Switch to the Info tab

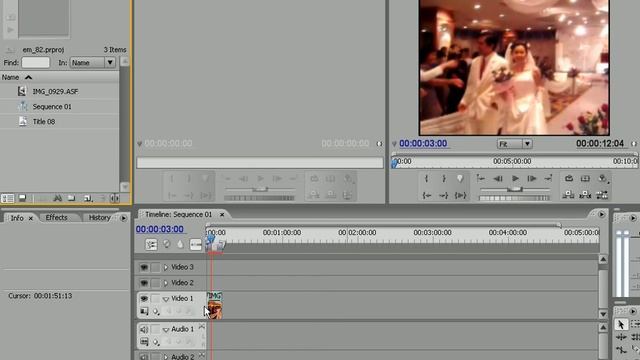17,218
